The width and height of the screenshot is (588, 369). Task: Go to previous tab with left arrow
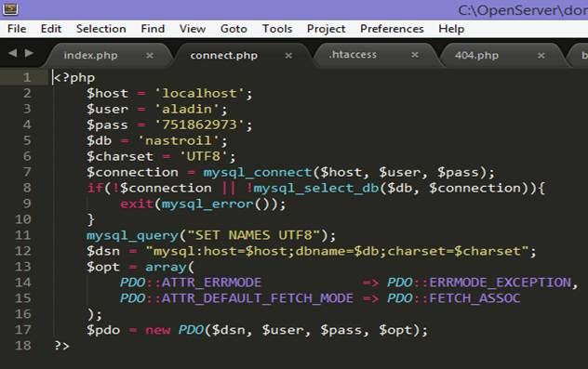pyautogui.click(x=13, y=53)
